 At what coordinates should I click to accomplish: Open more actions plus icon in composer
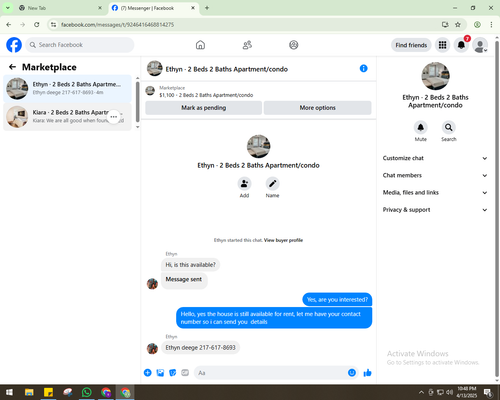click(x=148, y=373)
